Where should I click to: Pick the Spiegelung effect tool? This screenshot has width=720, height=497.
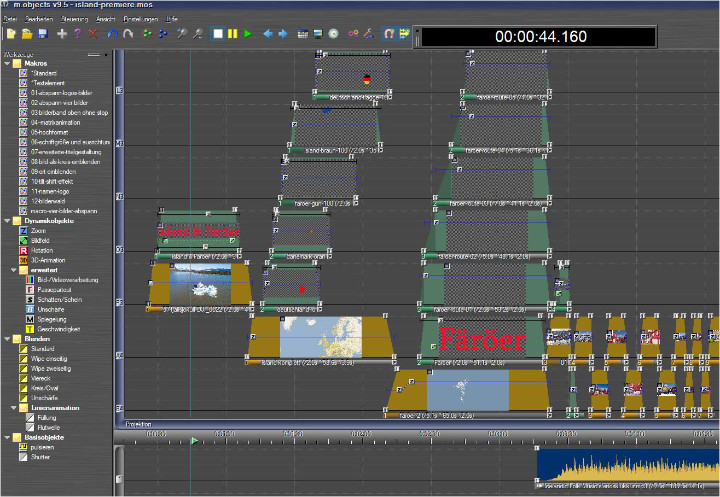point(50,319)
